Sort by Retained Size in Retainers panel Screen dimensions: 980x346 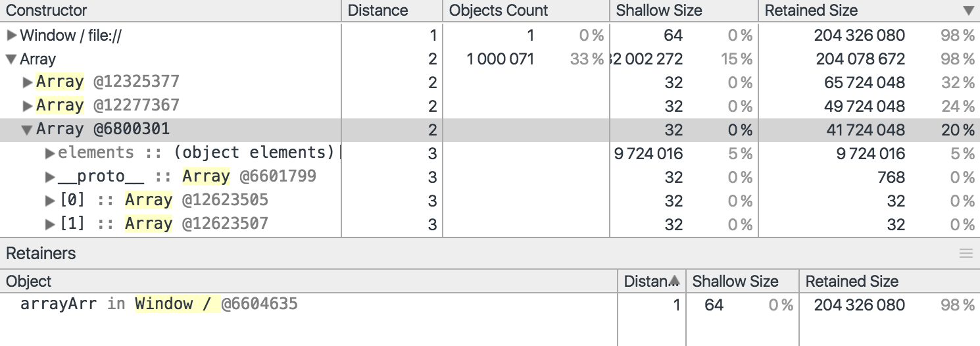852,282
